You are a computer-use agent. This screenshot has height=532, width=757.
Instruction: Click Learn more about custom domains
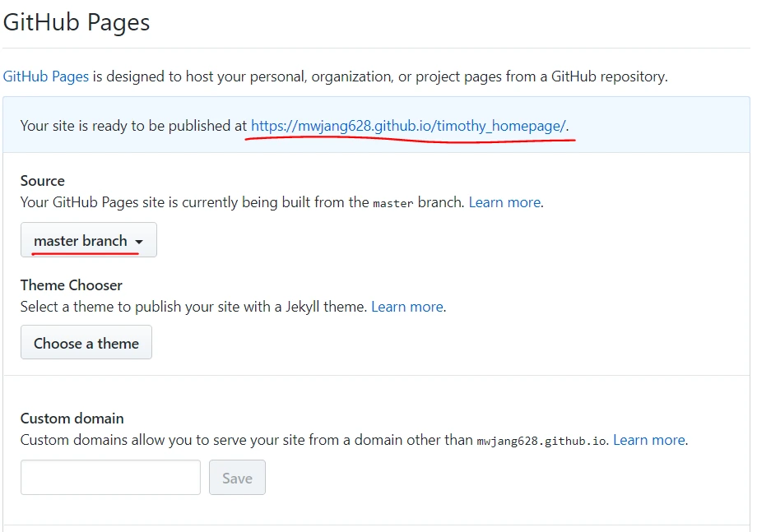[x=649, y=440]
